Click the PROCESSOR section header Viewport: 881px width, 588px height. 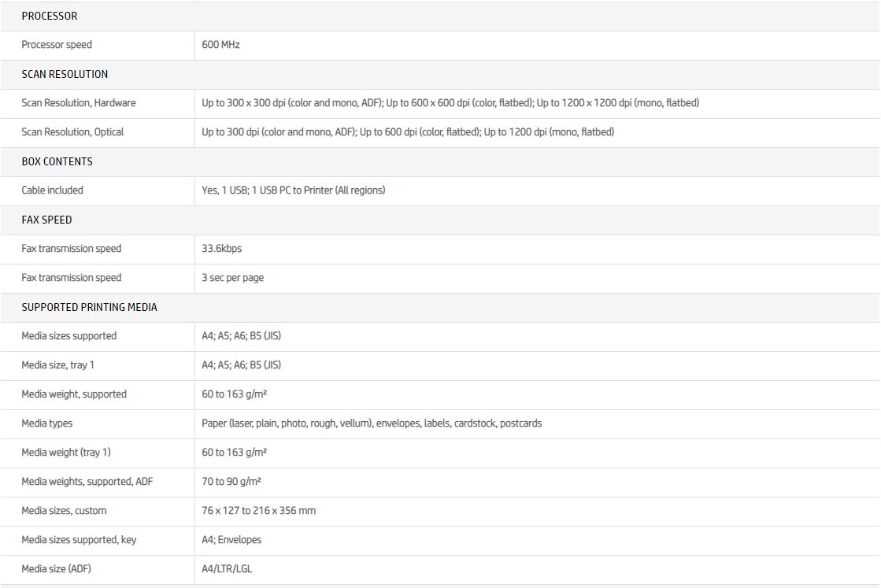pos(49,16)
